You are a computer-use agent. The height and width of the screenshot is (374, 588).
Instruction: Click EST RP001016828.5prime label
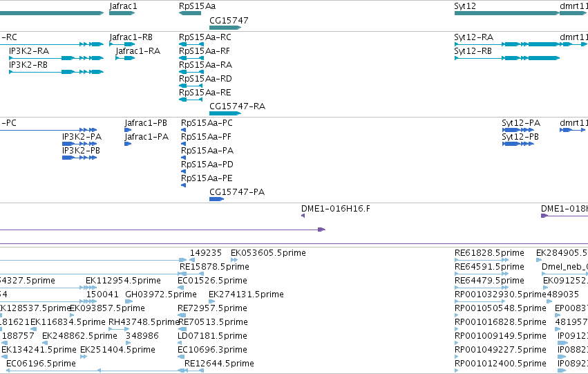pyautogui.click(x=500, y=323)
